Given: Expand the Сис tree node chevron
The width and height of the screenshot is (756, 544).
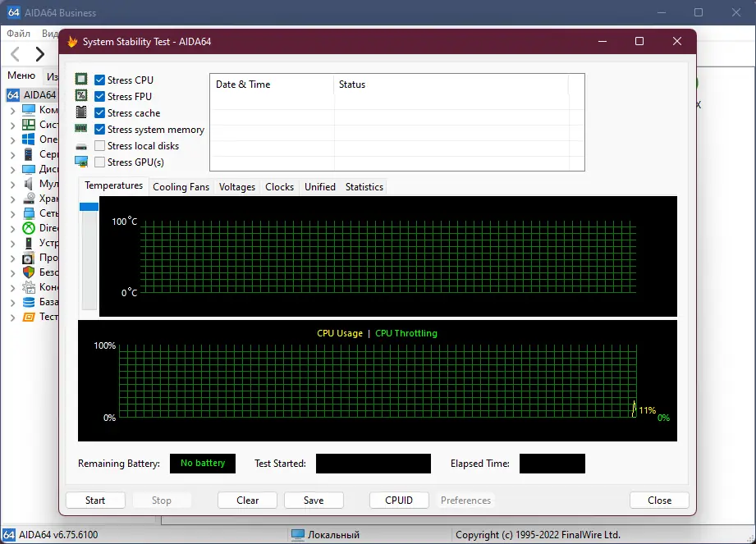Looking at the screenshot, I should tap(12, 126).
